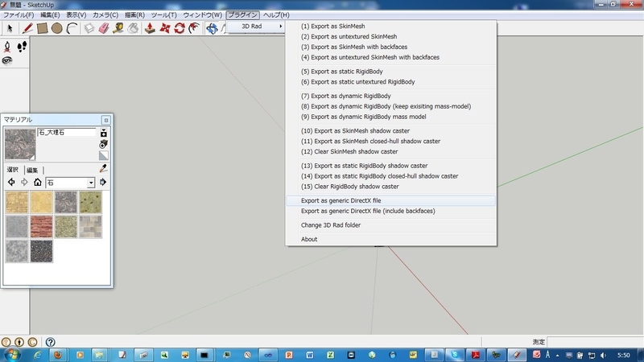Select the Offset tool

194,28
